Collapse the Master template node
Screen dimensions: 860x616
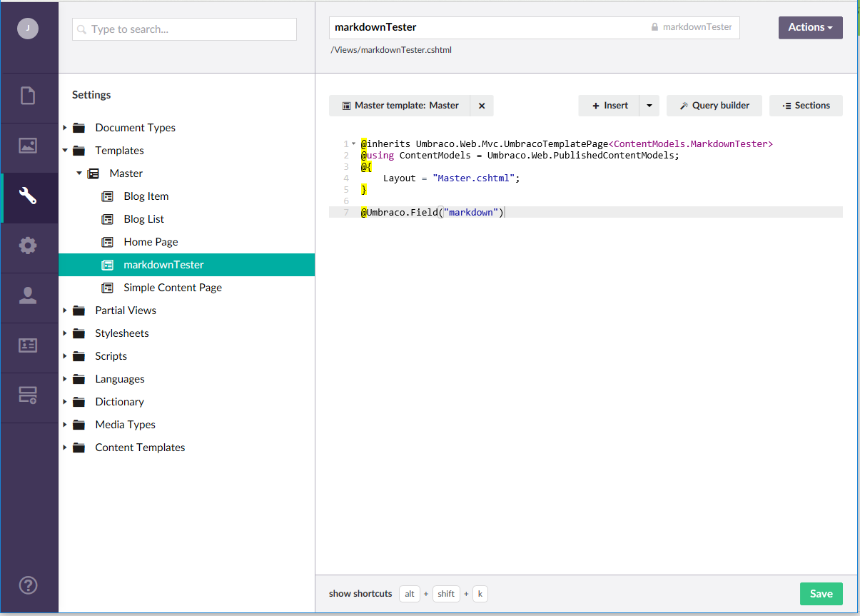[79, 173]
